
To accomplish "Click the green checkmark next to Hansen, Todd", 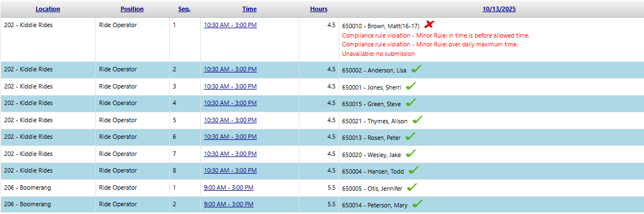I will 414,170.
